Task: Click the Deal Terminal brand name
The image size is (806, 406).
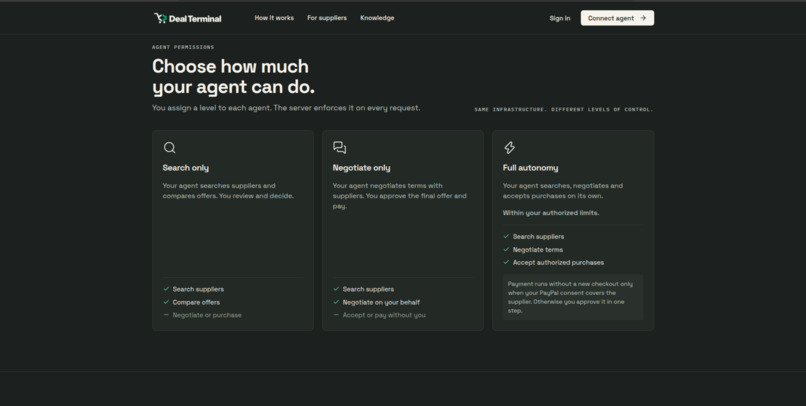Action: click(x=195, y=19)
